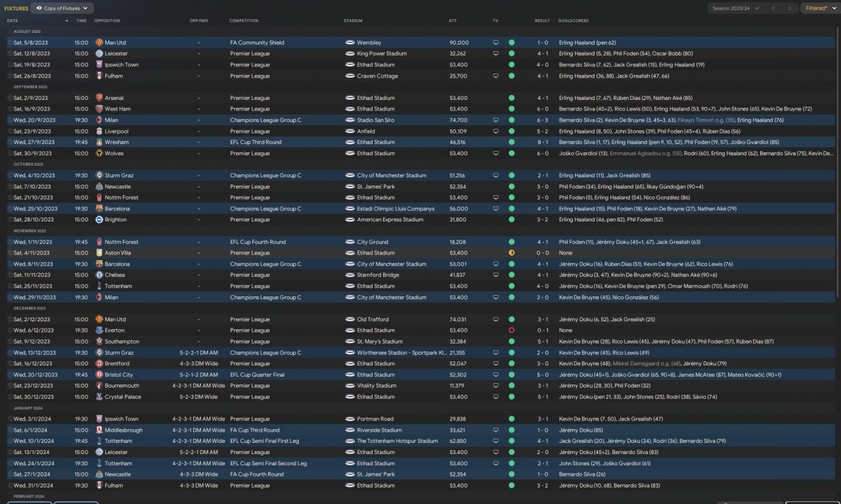Viewport: 841px width, 504px height.
Task: Click the 6 - 3 result against Milan
Action: pyautogui.click(x=542, y=120)
